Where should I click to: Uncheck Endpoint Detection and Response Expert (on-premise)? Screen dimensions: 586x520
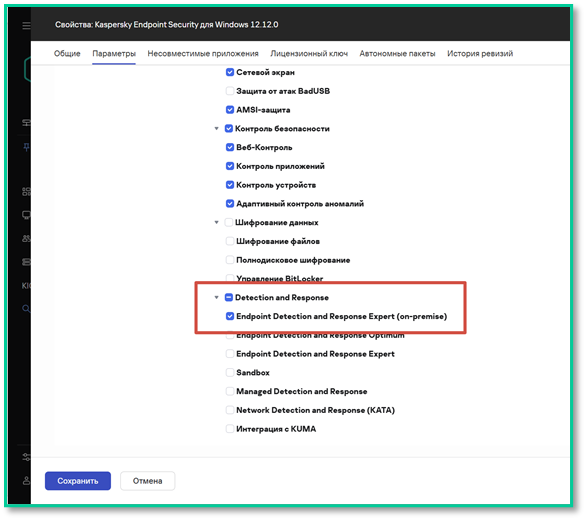230,316
